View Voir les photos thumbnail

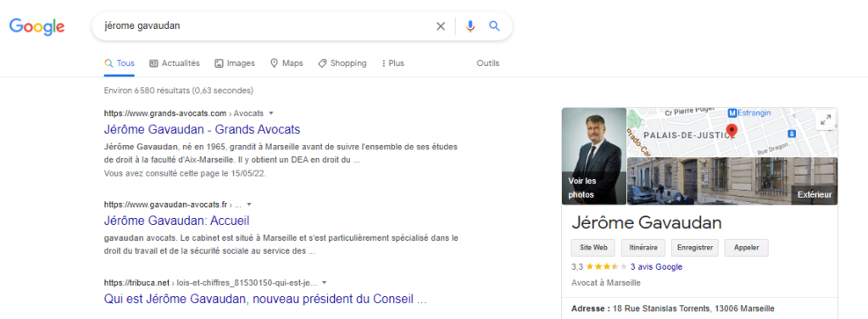(594, 156)
